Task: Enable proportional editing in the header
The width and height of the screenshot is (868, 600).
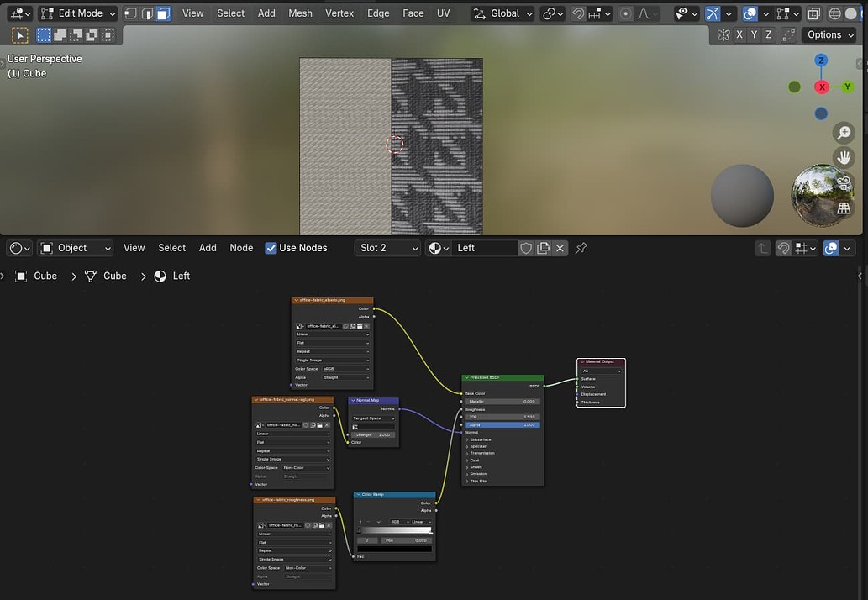Action: coord(627,13)
